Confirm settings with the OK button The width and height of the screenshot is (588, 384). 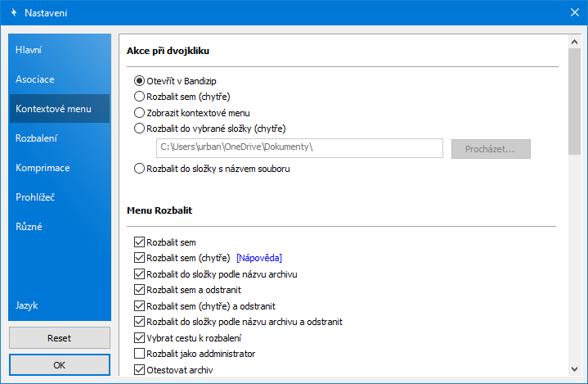(x=59, y=365)
